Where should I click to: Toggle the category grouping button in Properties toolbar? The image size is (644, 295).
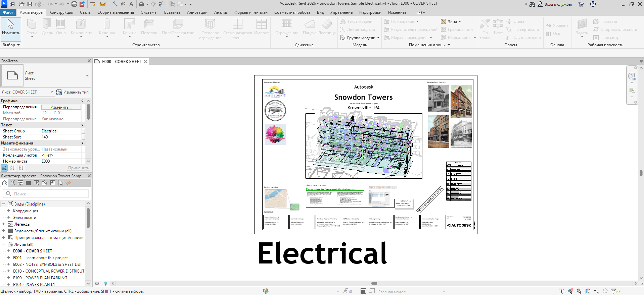[4, 168]
